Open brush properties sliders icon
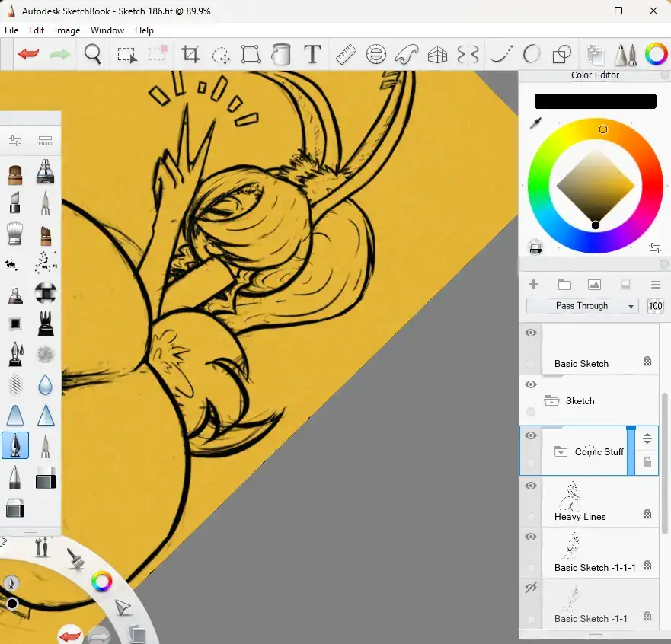Screen dimensions: 671x644 [15, 141]
